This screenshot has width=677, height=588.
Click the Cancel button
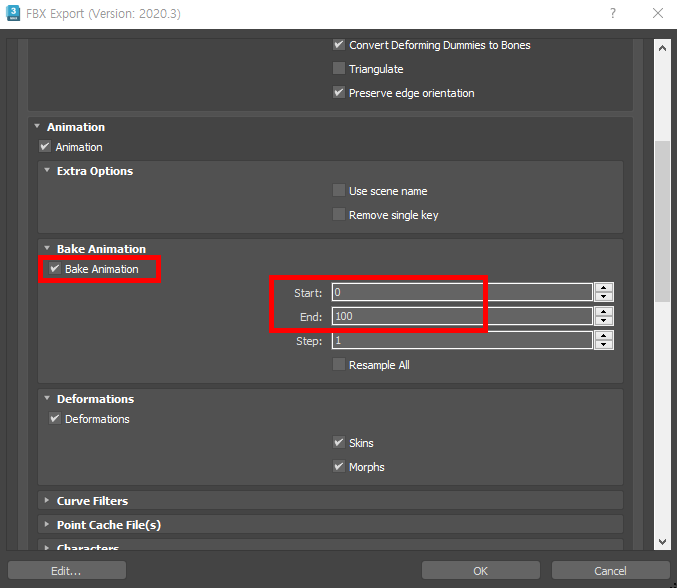point(610,570)
